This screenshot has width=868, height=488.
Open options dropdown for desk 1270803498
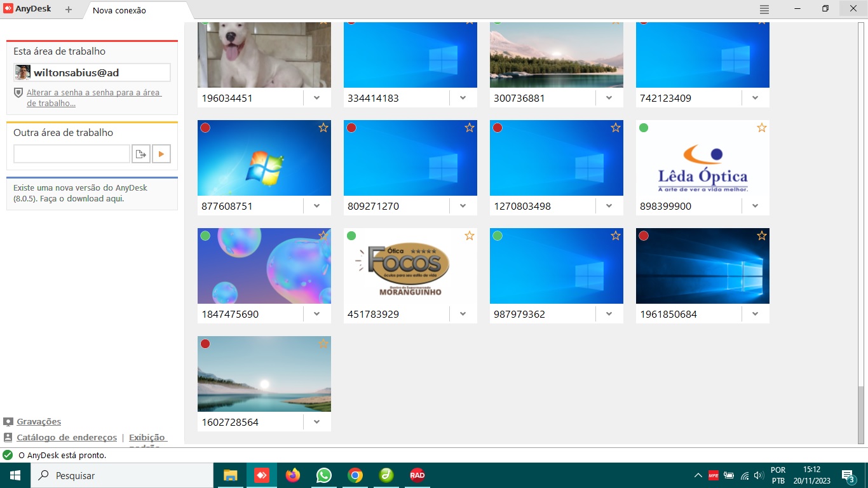[x=609, y=206]
